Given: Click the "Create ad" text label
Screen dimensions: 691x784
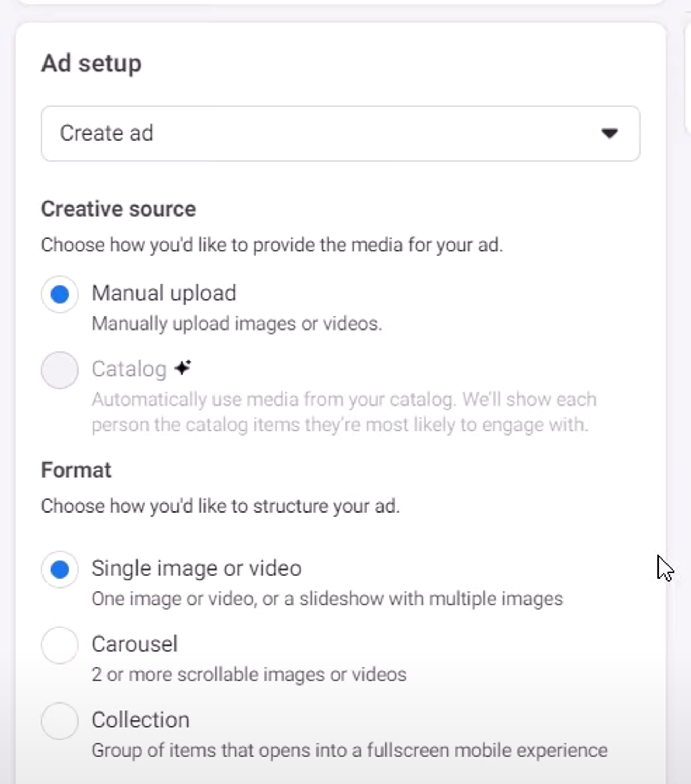Looking at the screenshot, I should point(106,133).
